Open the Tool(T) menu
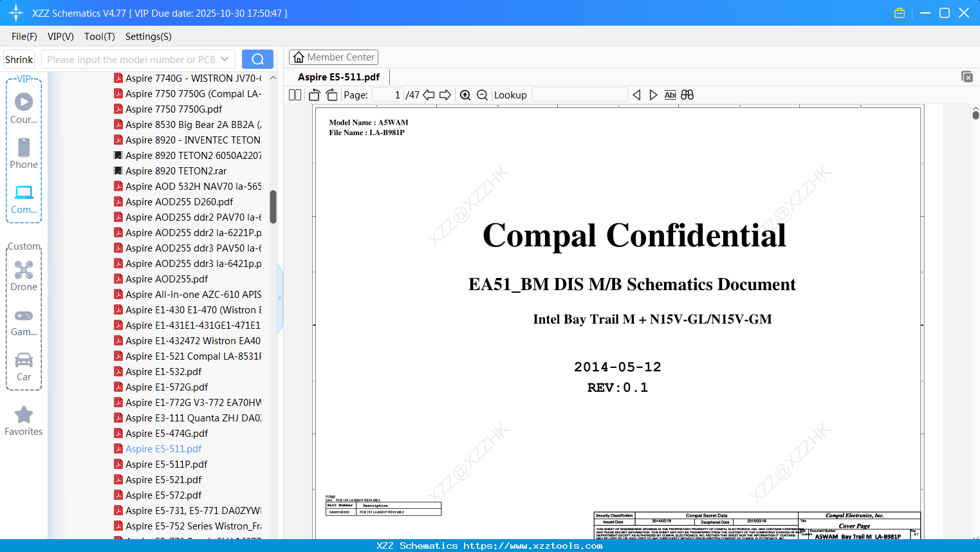 click(100, 37)
